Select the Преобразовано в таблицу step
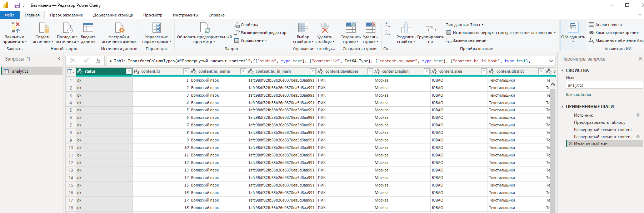The image size is (644, 213). [599, 122]
